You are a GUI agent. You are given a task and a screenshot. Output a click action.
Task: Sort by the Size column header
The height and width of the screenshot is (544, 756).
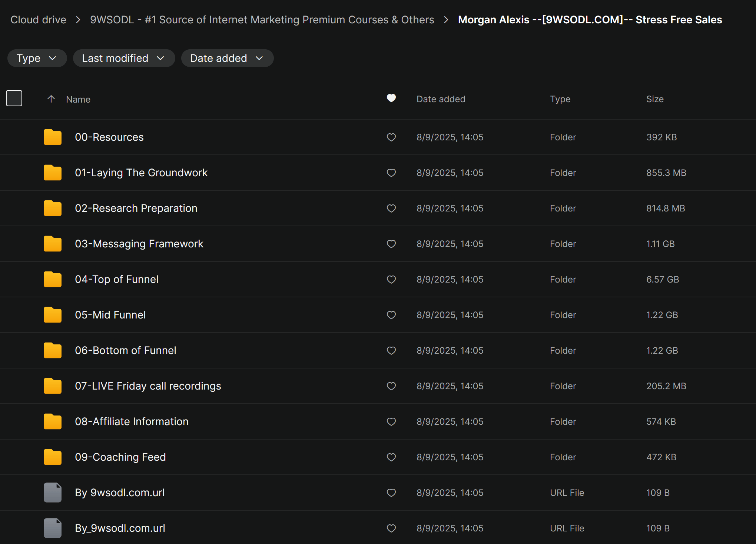(x=655, y=99)
